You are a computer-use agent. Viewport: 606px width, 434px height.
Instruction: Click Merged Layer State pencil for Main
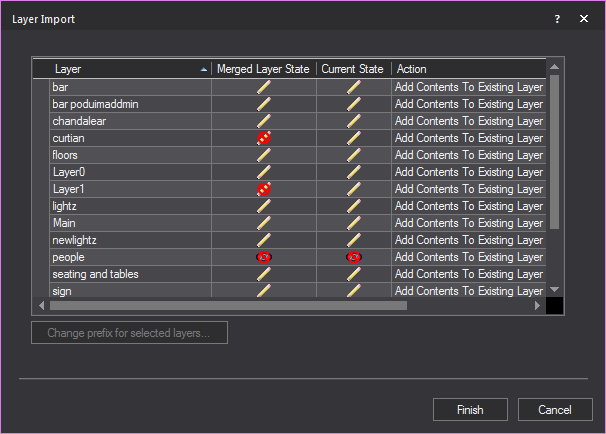[264, 223]
